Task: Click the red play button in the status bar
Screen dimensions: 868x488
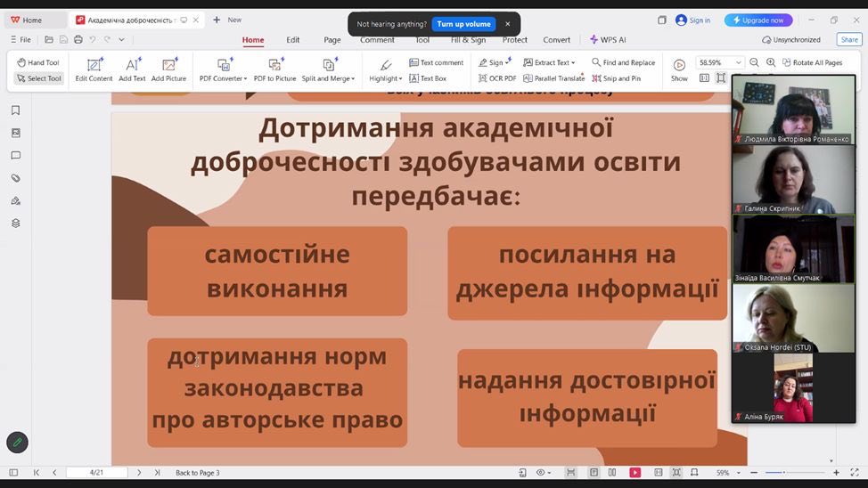Action: [x=635, y=473]
